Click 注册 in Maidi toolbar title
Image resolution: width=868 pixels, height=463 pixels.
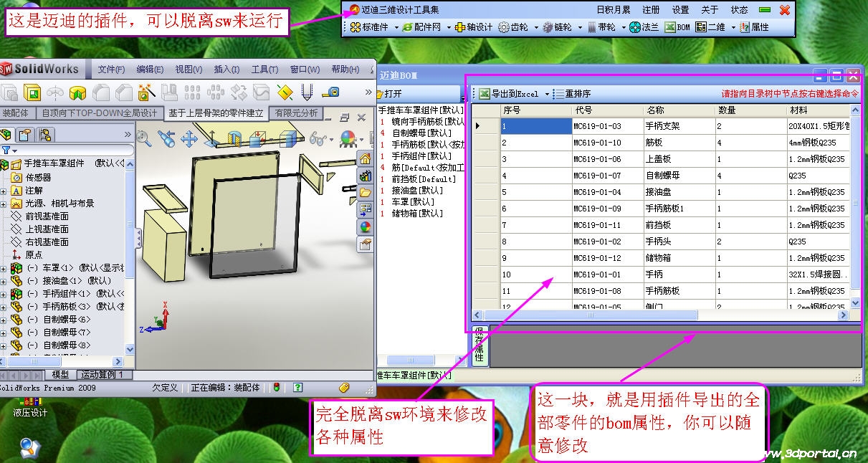(x=651, y=10)
